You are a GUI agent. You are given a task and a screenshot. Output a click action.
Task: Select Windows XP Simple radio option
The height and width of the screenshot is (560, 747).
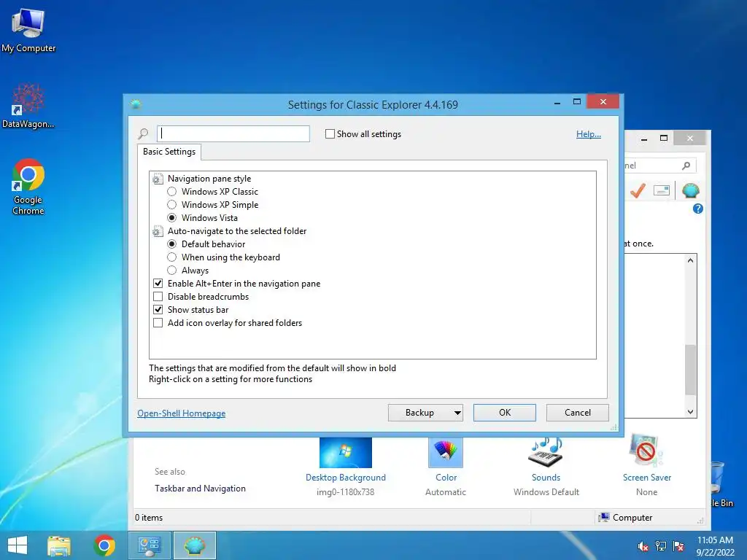point(172,205)
